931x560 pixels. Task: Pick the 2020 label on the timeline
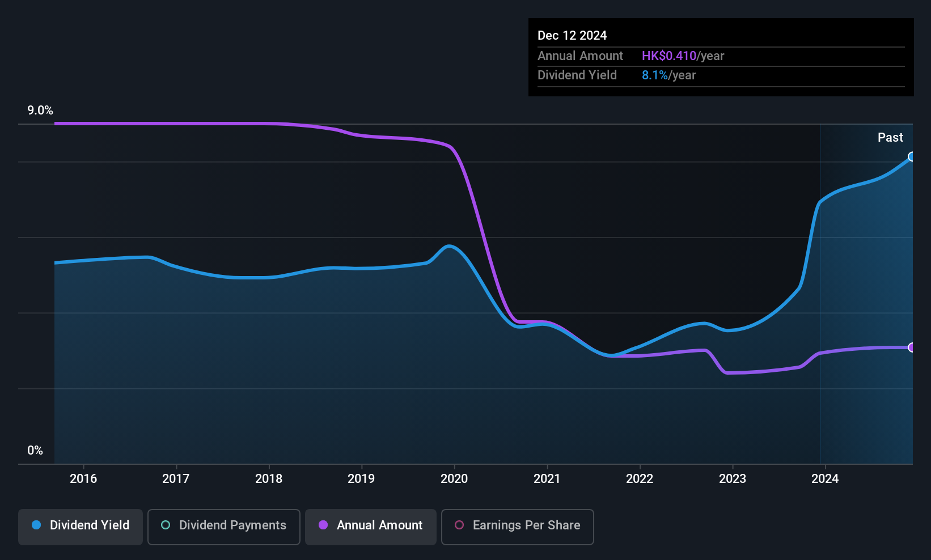click(454, 479)
